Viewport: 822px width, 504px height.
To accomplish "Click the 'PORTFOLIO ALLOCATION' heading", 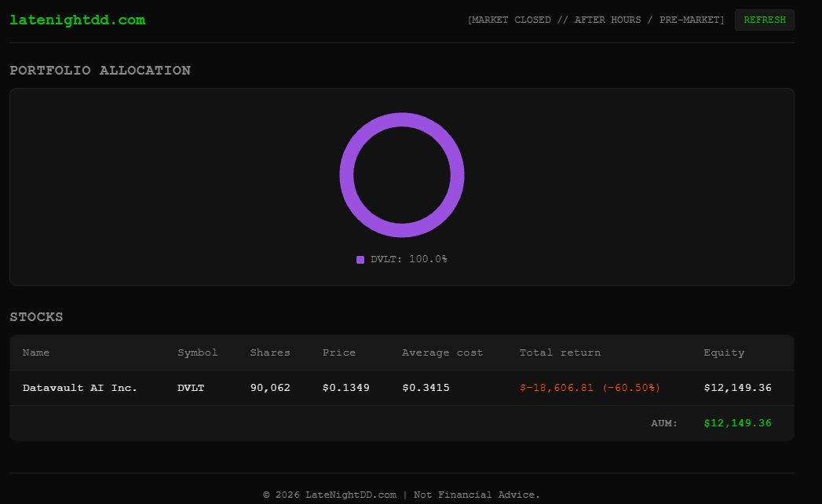I will [x=100, y=71].
